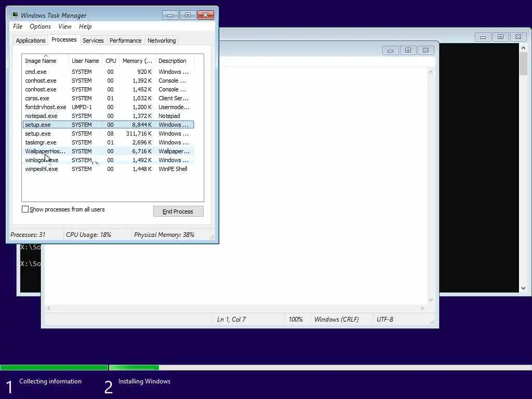
Task: Click Windows (CRLF) in Notepad status bar
Action: point(336,320)
